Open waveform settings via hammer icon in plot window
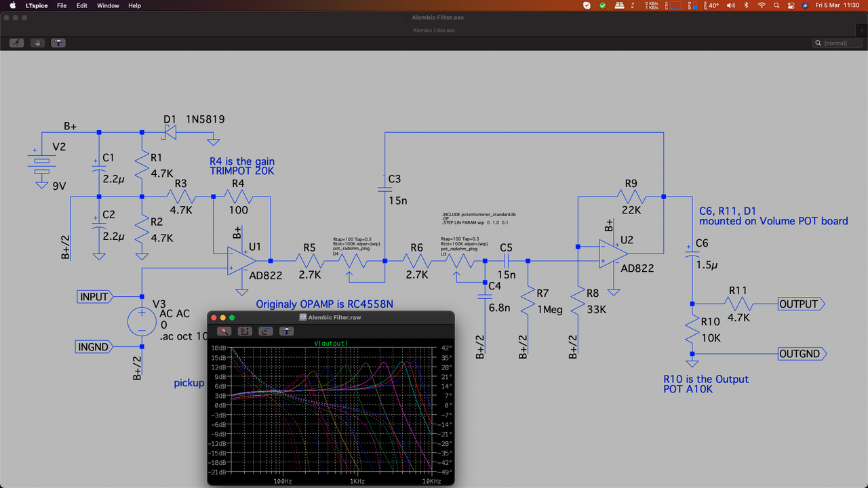Image resolution: width=868 pixels, height=488 pixels. pyautogui.click(x=286, y=331)
